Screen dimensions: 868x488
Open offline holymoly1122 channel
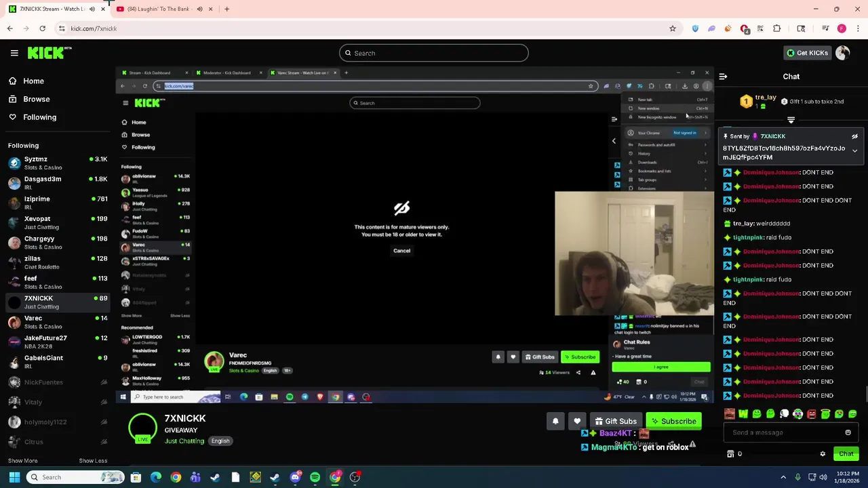pos(57,422)
